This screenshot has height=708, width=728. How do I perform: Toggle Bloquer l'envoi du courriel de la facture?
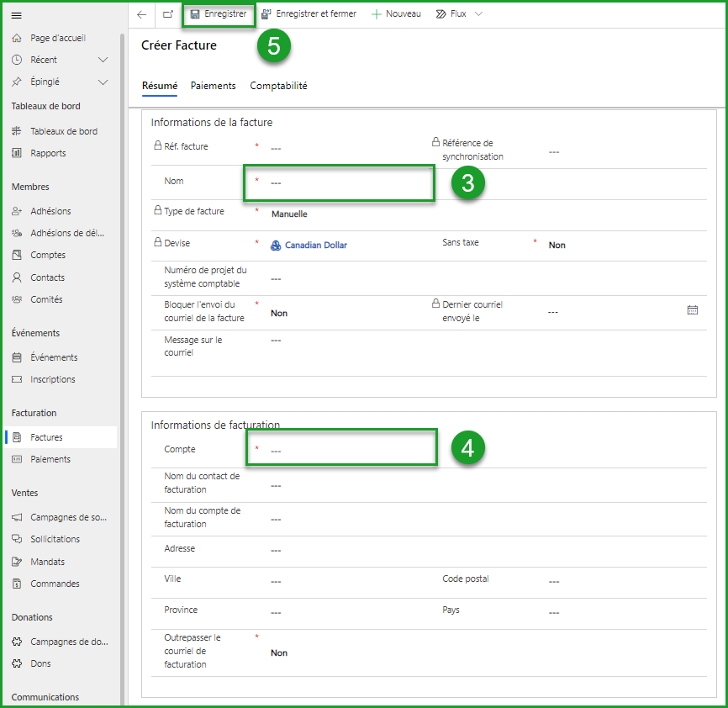point(277,311)
